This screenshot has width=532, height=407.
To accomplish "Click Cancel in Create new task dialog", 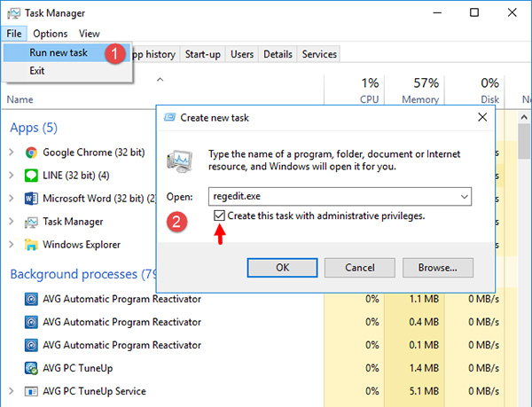I will coord(360,268).
